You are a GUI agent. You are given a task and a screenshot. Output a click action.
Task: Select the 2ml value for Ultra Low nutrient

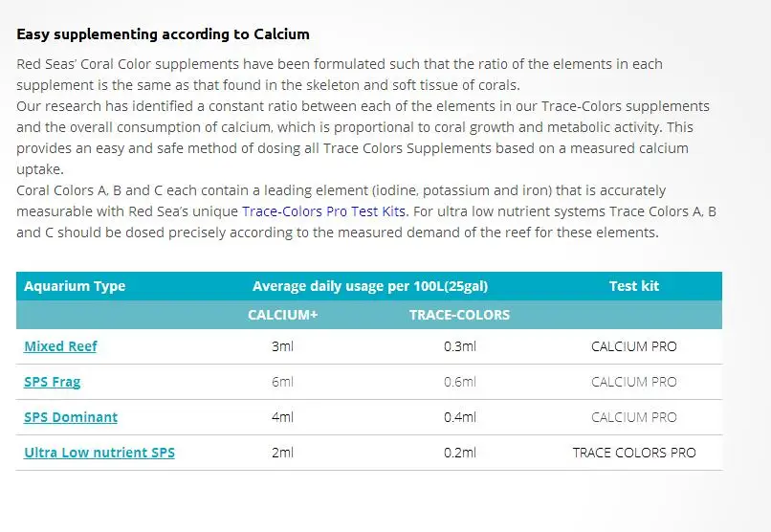(x=283, y=453)
